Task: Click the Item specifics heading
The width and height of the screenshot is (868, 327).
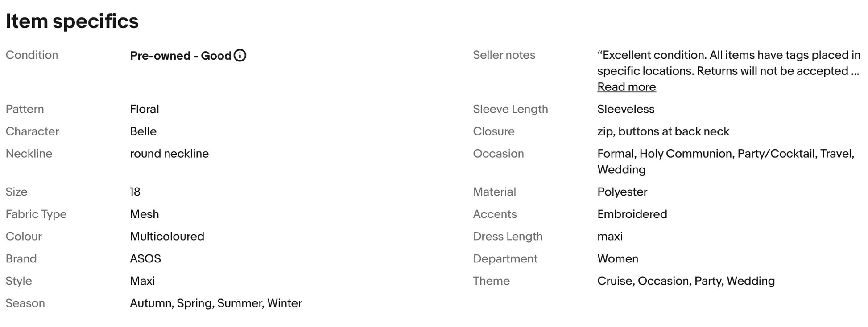Action: tap(72, 21)
